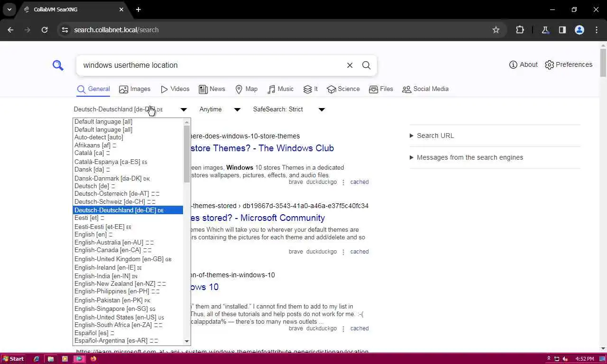
Task: Switch to the Map tab
Action: click(247, 89)
